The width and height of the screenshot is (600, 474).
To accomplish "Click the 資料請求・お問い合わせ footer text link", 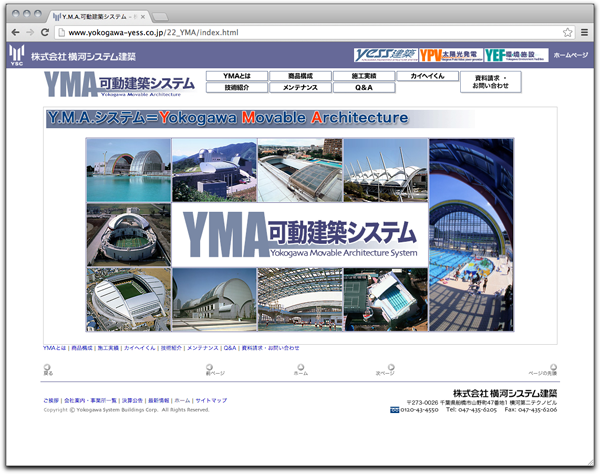I will pos(270,348).
